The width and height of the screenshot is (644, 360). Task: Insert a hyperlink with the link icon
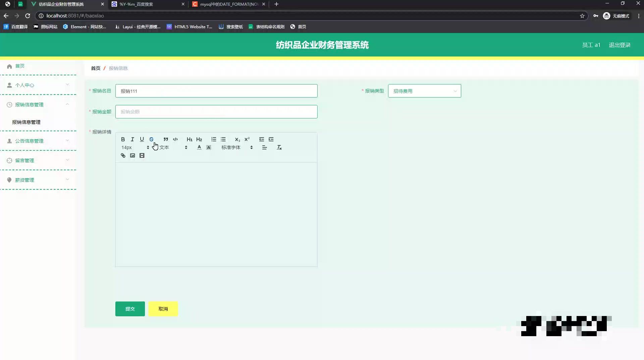(123, 155)
